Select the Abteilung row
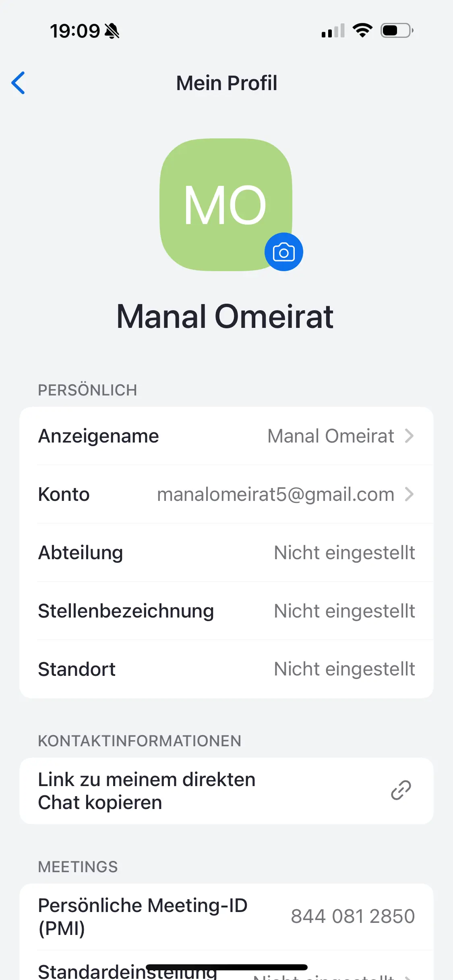This screenshot has width=453, height=980. pyautogui.click(x=226, y=552)
